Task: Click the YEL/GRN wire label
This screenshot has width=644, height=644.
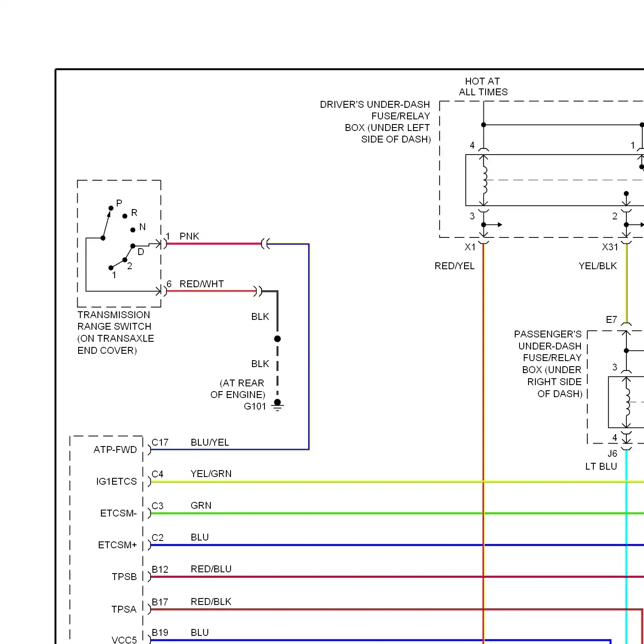Action: pyautogui.click(x=211, y=474)
